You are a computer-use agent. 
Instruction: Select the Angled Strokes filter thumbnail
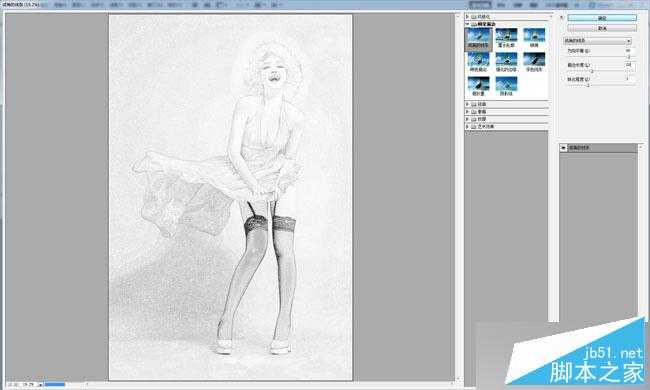478,38
